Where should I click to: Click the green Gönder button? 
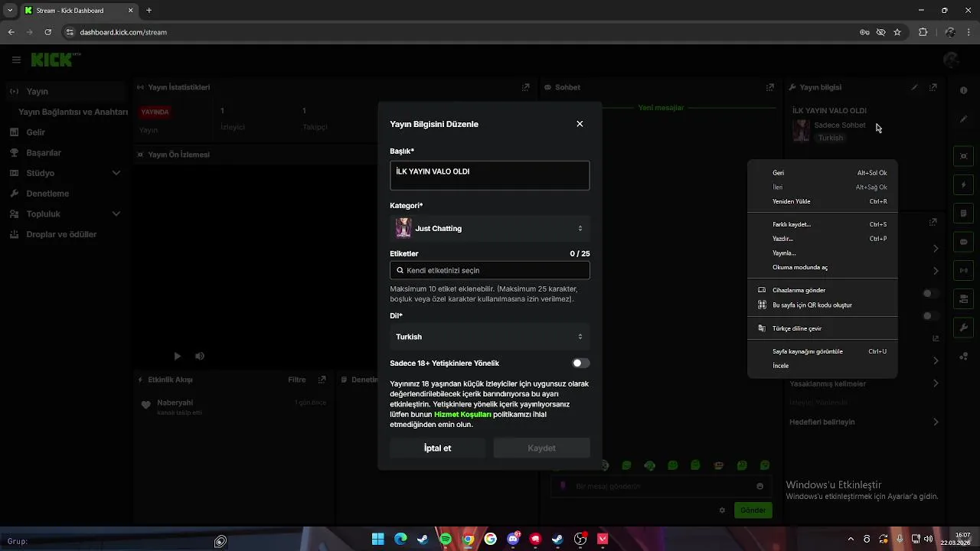point(753,510)
